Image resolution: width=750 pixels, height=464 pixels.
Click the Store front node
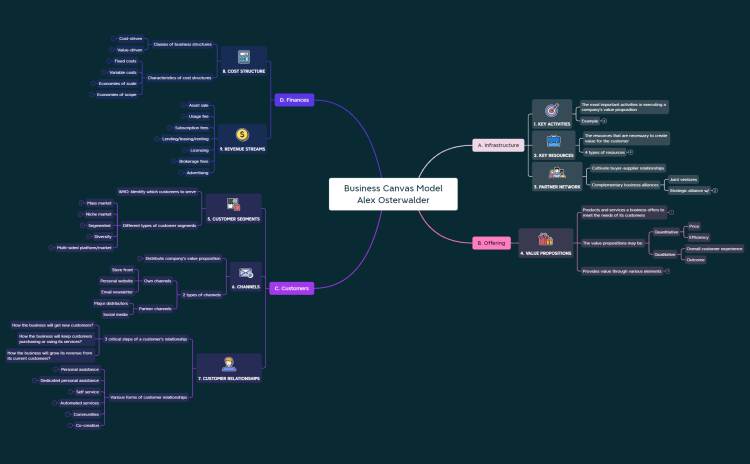[x=122, y=270]
